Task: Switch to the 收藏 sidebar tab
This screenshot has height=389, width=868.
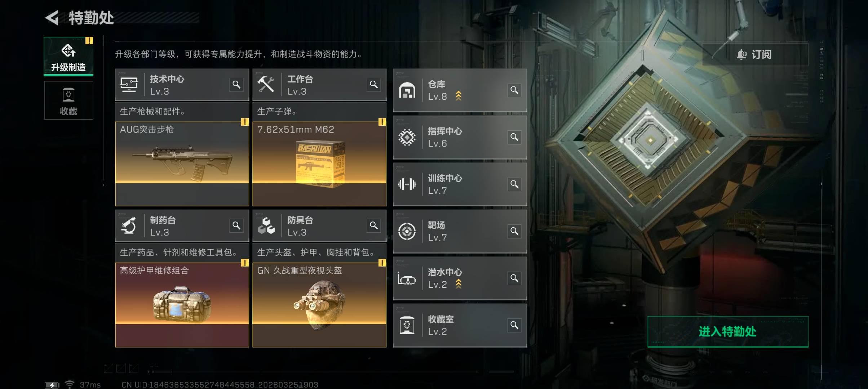Action: [68, 100]
